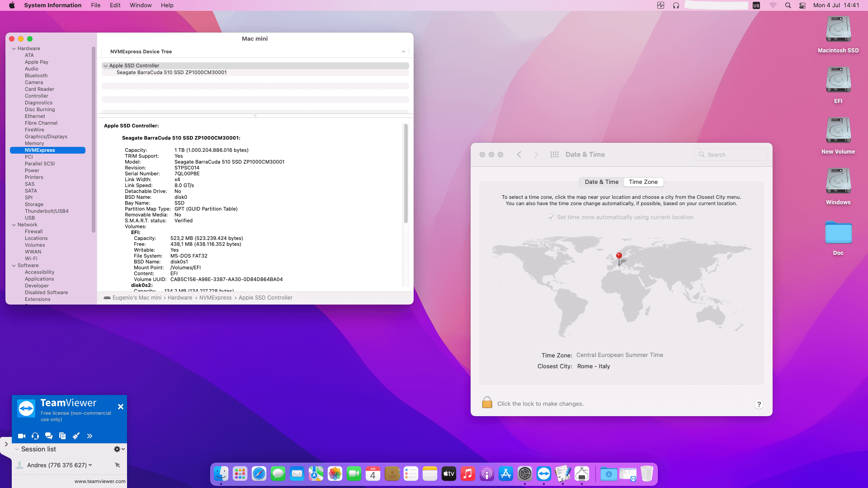Viewport: 868px width, 488px height.
Task: Select Applications under Software
Action: tap(39, 279)
